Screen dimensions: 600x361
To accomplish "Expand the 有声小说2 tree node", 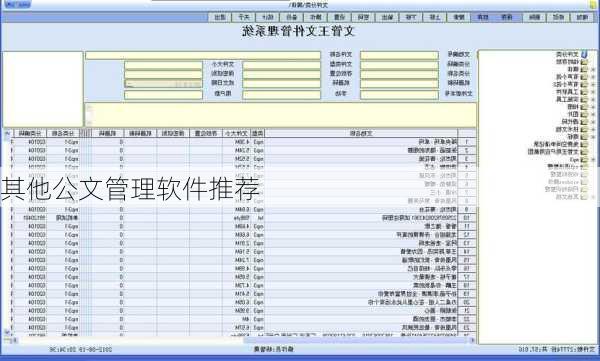I will click(593, 84).
